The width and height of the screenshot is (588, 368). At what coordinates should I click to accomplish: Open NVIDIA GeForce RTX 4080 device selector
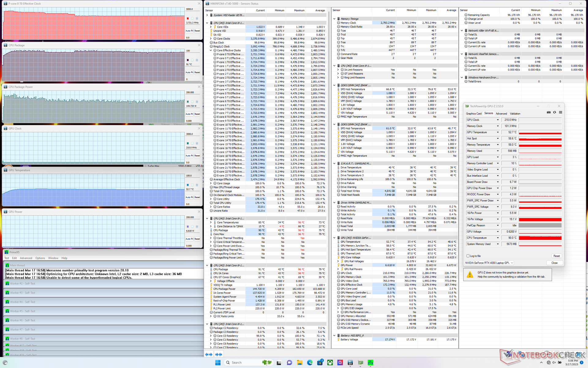coord(489,263)
